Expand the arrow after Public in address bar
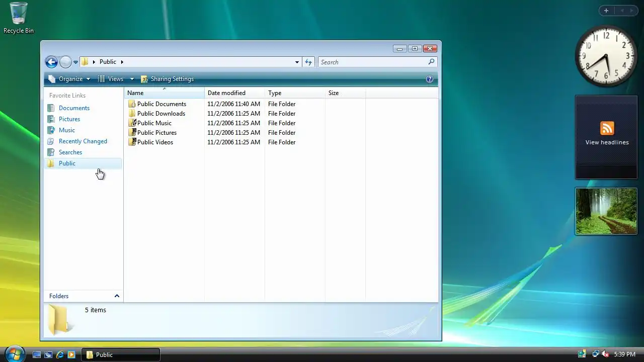Viewport: 644px width, 362px height. click(122, 62)
